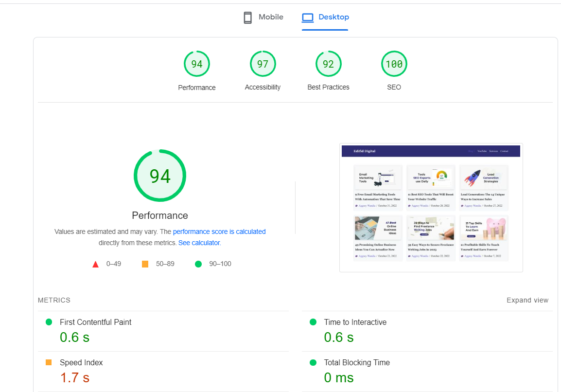Select the Total Blocking Time metric

pyautogui.click(x=356, y=362)
